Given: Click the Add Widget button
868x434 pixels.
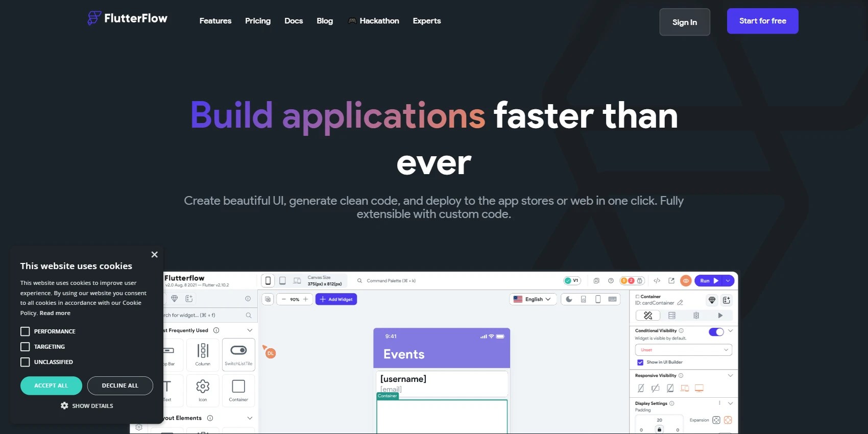Looking at the screenshot, I should coord(336,299).
